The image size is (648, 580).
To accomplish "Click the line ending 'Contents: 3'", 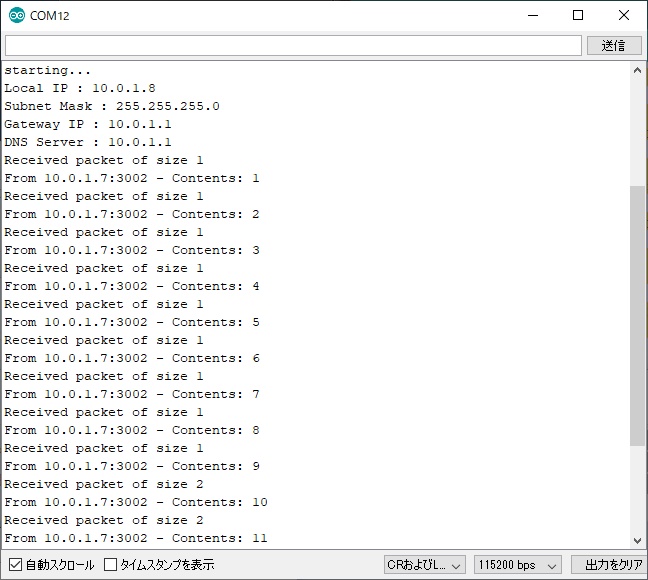I will [x=132, y=250].
